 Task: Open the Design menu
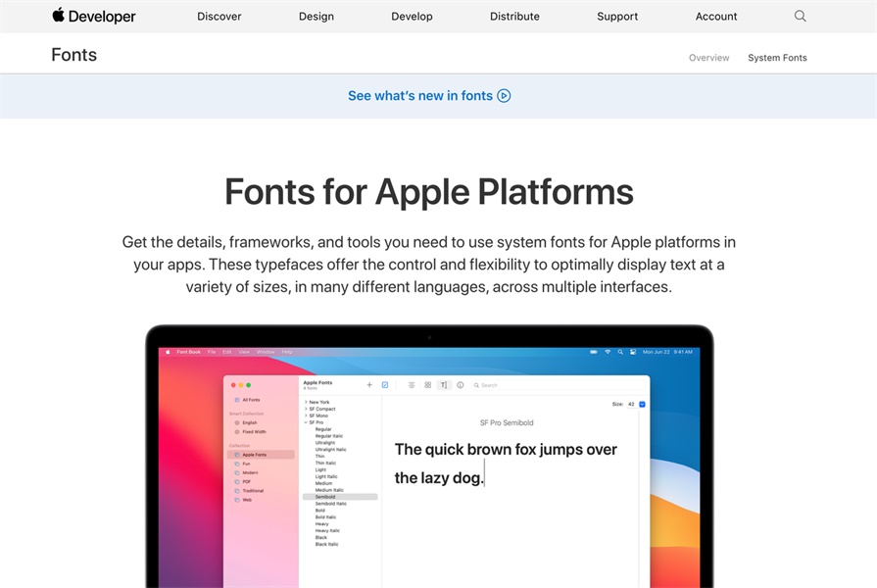[x=316, y=17]
